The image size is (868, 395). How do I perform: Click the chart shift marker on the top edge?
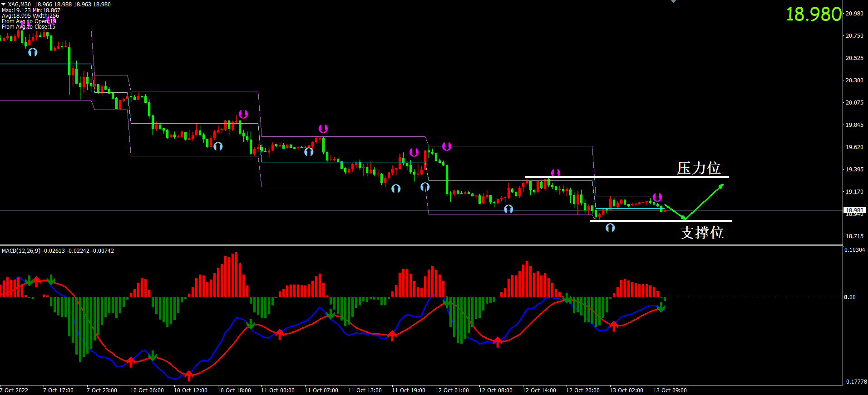point(673,1)
